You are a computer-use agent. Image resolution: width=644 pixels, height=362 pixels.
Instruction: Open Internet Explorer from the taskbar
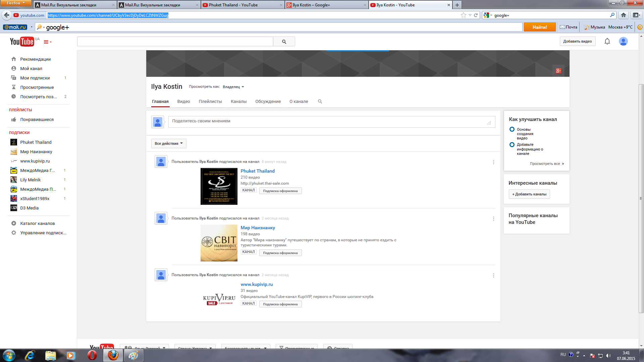point(30,355)
